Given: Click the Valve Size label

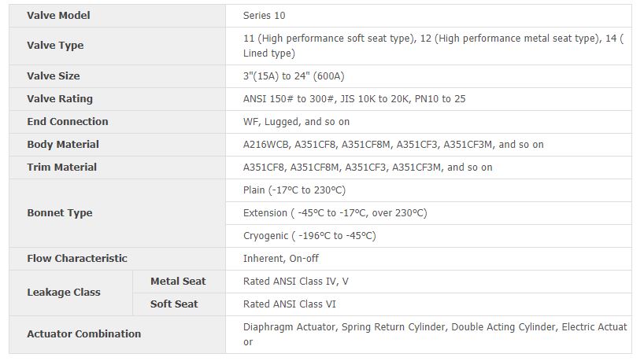Looking at the screenshot, I should tap(53, 76).
